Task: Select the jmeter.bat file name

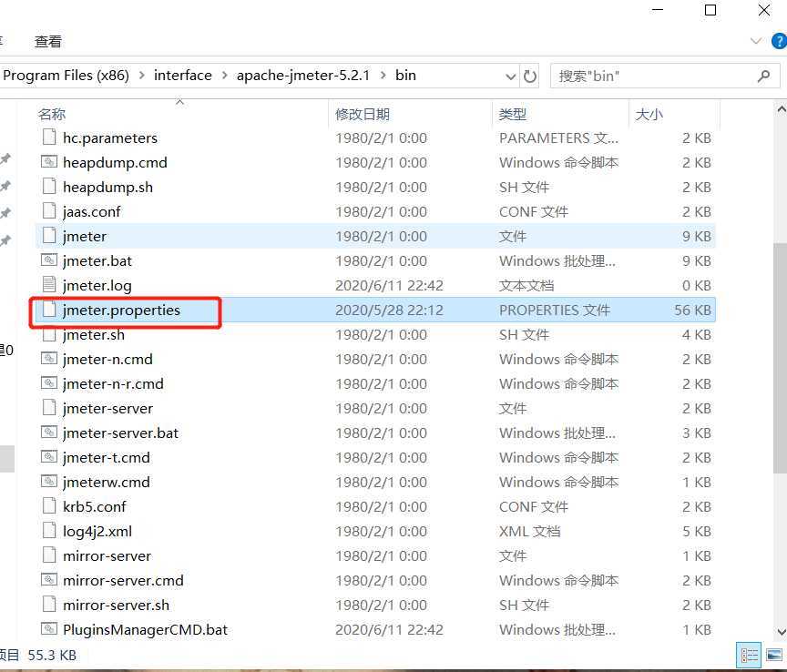Action: tap(97, 260)
